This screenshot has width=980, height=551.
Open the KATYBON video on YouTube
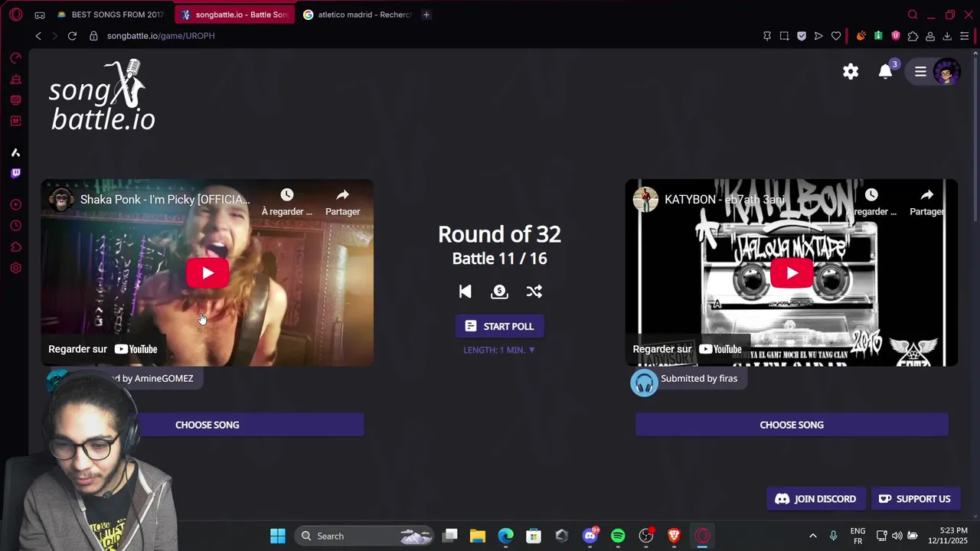point(687,349)
